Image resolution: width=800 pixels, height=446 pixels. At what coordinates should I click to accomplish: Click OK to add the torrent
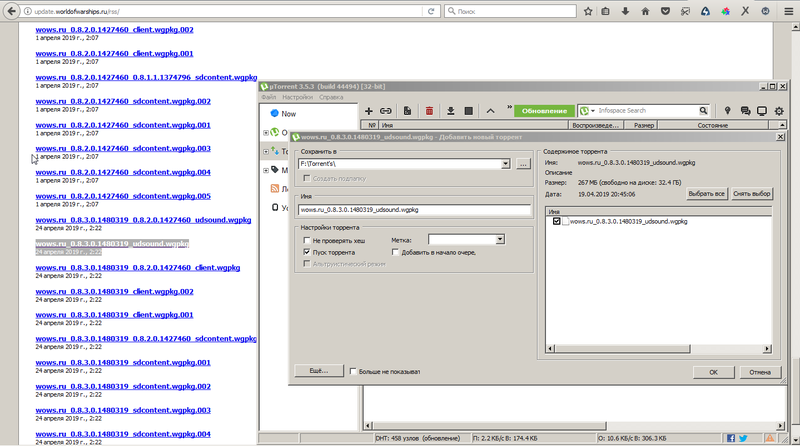(x=713, y=372)
